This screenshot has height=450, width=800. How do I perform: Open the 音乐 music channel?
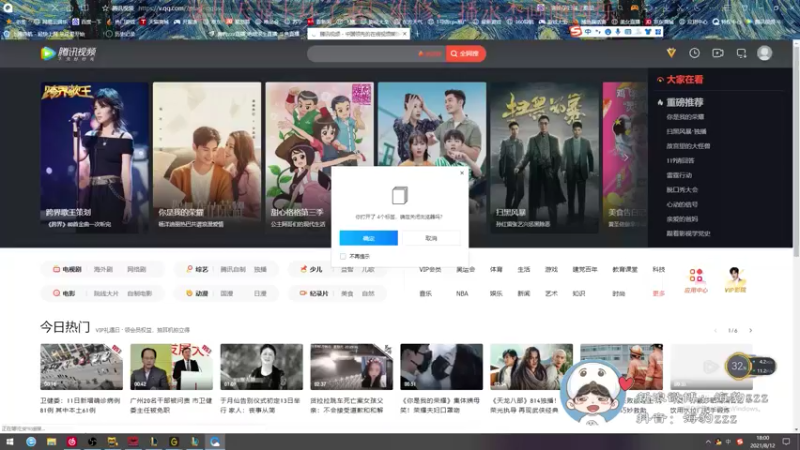[426, 293]
